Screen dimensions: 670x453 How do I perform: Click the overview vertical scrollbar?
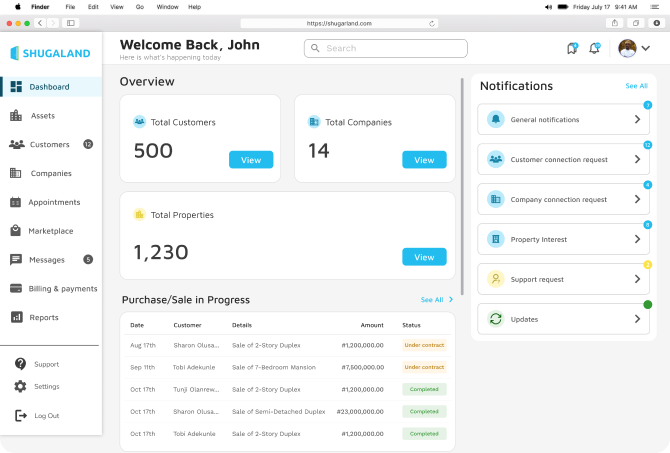tap(462, 186)
